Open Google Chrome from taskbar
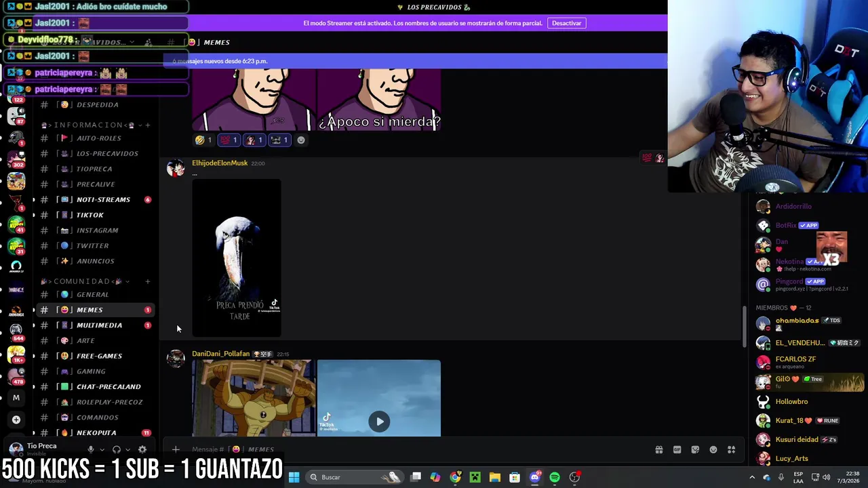Screen dimensions: 868x488 pyautogui.click(x=455, y=477)
